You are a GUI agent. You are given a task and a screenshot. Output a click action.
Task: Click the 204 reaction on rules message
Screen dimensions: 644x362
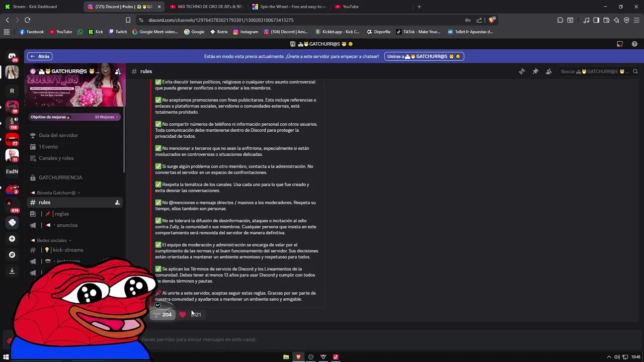tap(162, 315)
